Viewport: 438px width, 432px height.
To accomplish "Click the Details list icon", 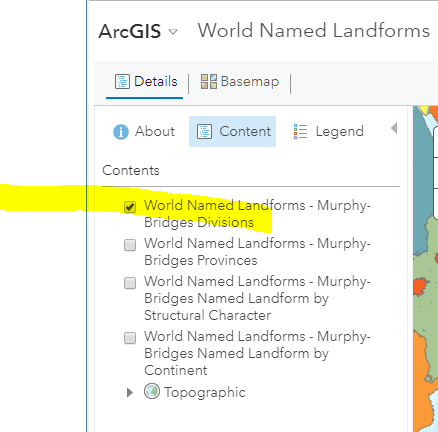I will pyautogui.click(x=122, y=82).
